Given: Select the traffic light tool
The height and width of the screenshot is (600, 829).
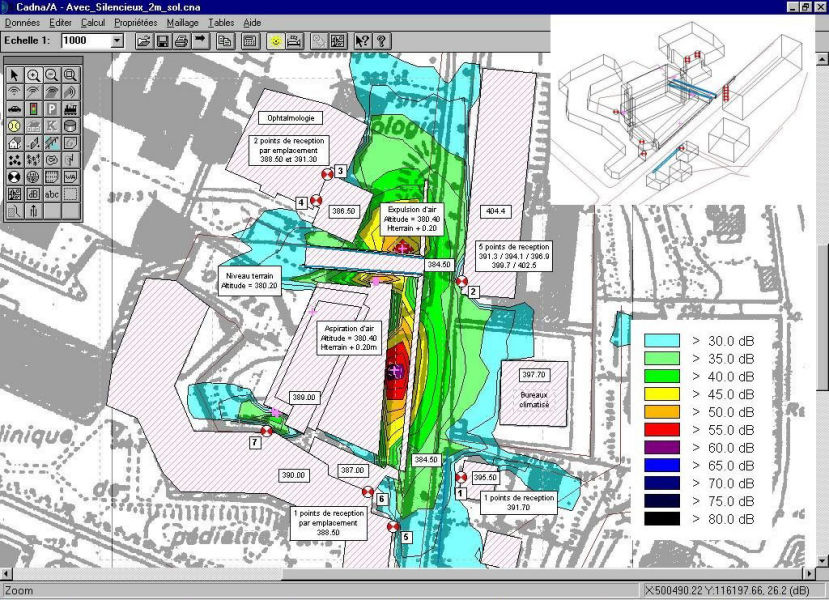Looking at the screenshot, I should point(34,109).
